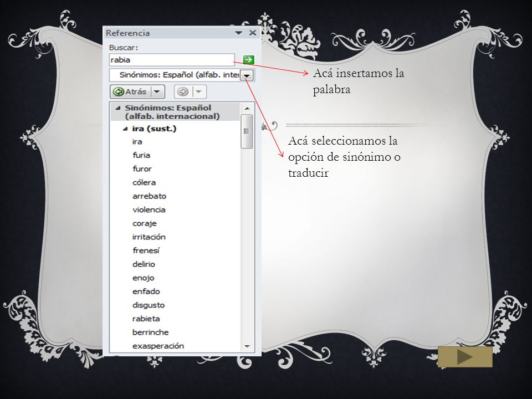Advance with the gold next-slide play button
The height and width of the screenshot is (399, 532).
(465, 357)
